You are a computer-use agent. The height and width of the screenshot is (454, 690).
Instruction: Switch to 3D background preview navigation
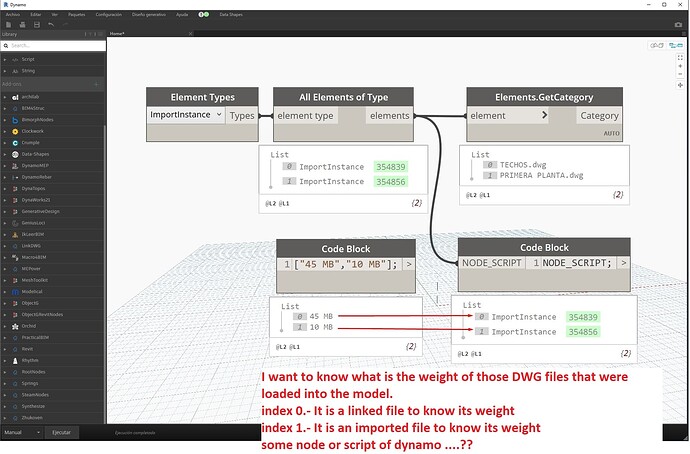pos(657,45)
